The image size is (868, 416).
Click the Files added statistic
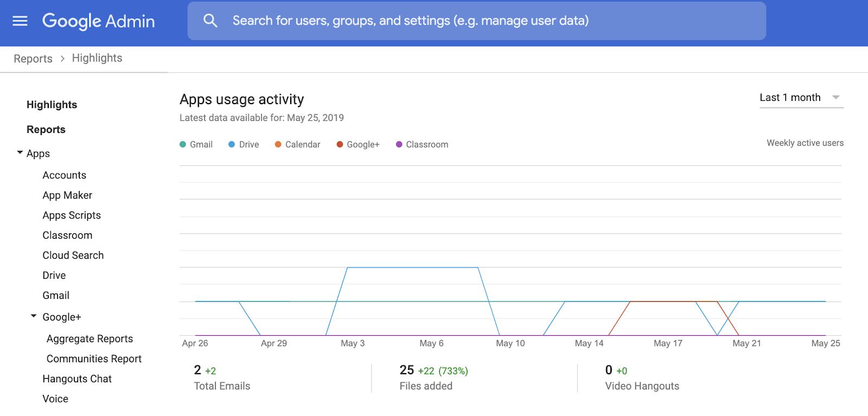point(433,378)
